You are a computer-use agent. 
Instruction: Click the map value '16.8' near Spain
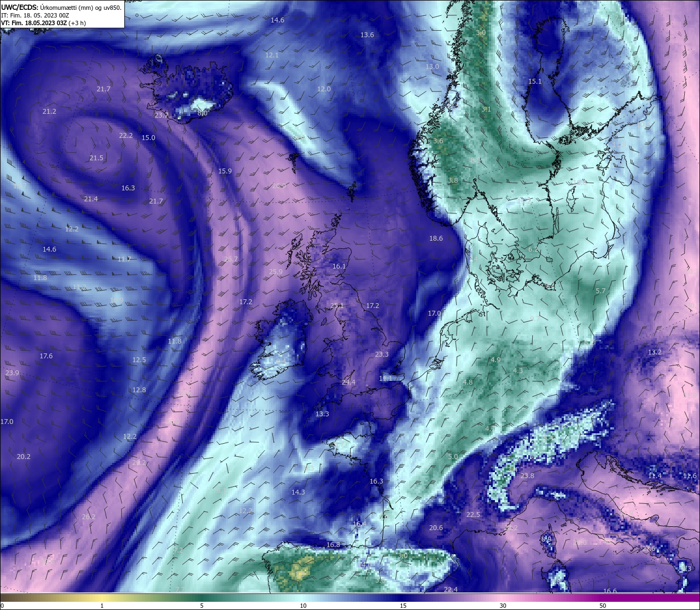[333, 545]
